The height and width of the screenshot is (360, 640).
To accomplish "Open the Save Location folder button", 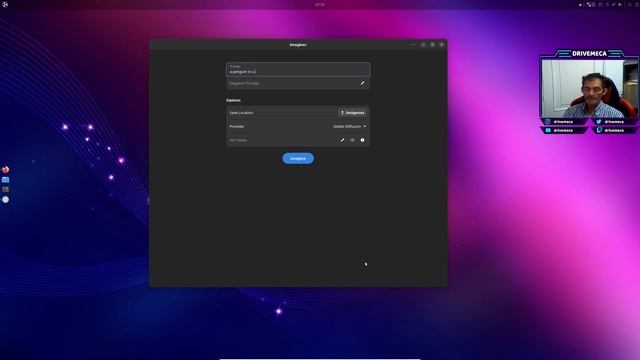I will pyautogui.click(x=352, y=113).
